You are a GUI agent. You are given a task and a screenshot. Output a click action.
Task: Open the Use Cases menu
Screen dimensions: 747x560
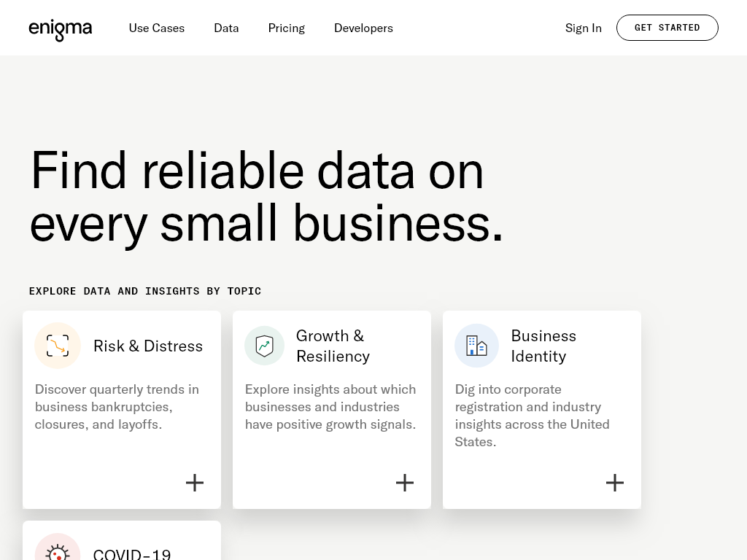click(x=156, y=28)
